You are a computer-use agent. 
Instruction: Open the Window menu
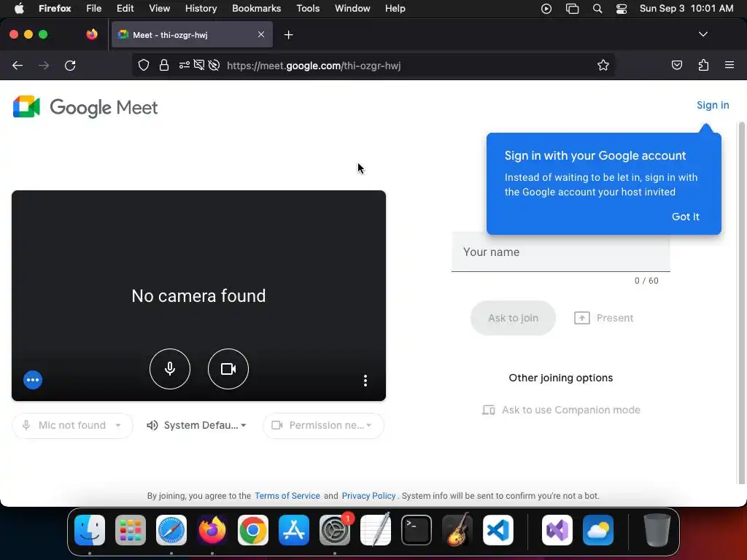pyautogui.click(x=352, y=9)
